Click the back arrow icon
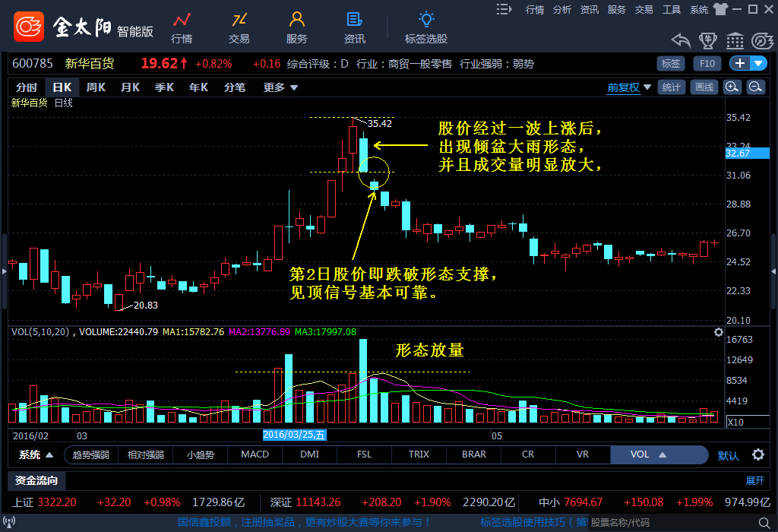Viewport: 778px width, 532px height. (x=681, y=40)
